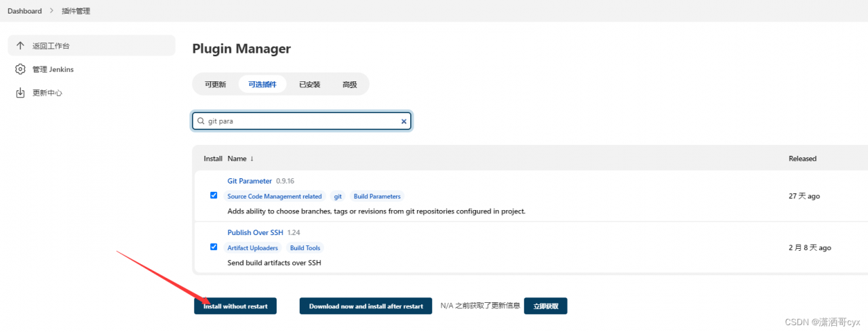The image size is (868, 332).
Task: Click the Name column header
Action: [x=237, y=159]
